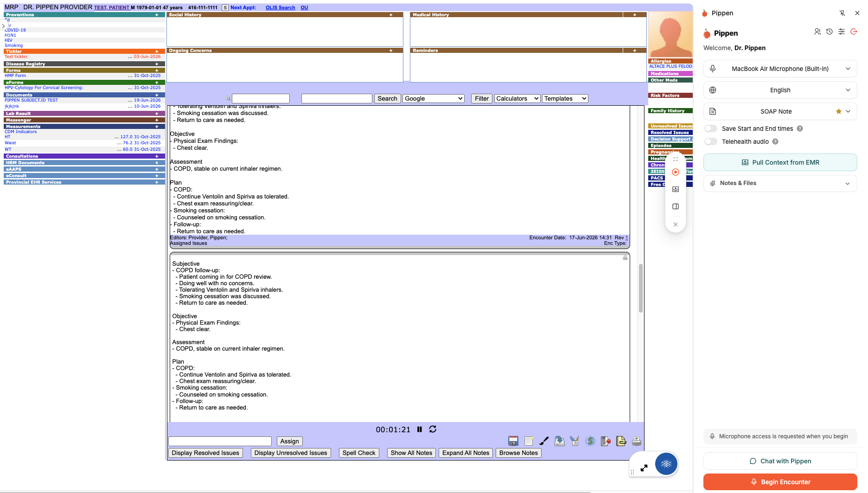This screenshot has height=493, width=868.
Task: Click the small magnifier icon left of search field
Action: point(228,98)
